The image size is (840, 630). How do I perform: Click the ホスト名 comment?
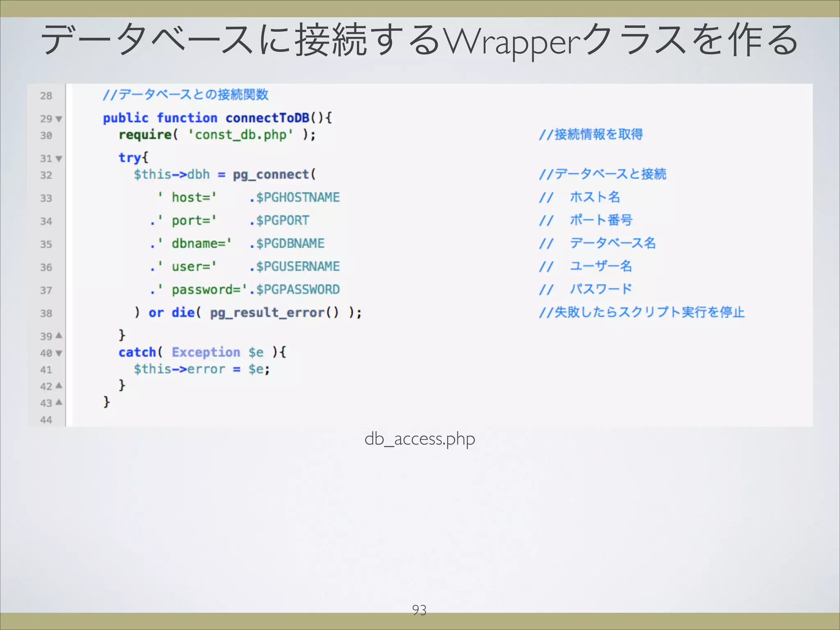[595, 197]
